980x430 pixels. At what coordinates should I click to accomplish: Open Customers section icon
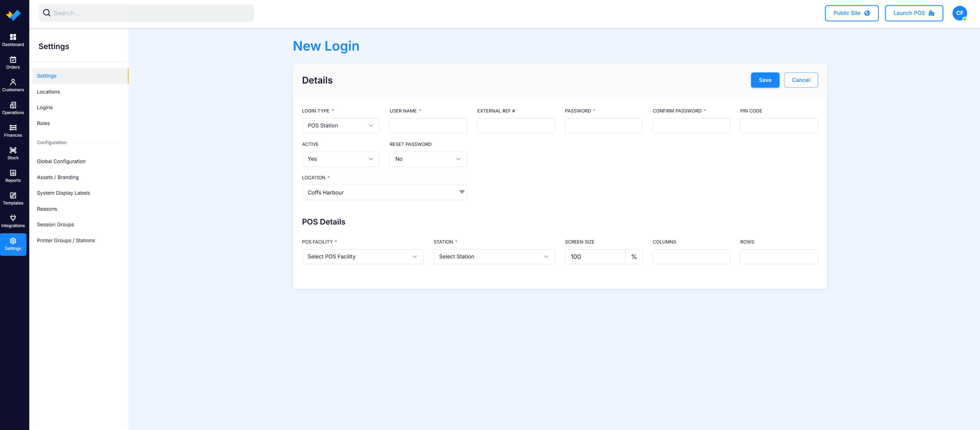point(13,82)
